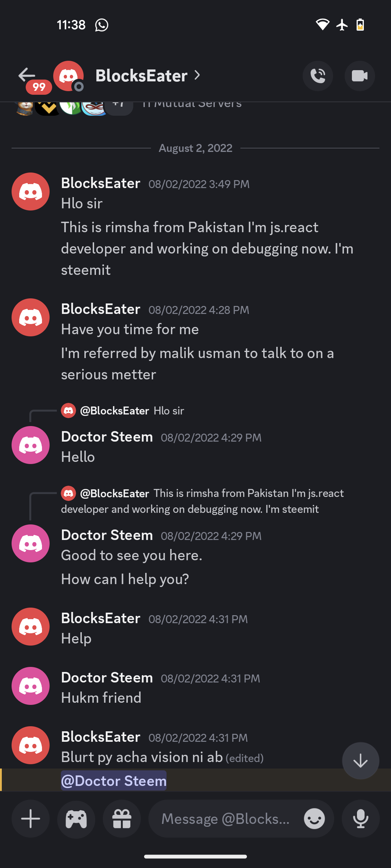Tap the BlocksEater username at 3:49 PM
Screen dimensions: 391x868
[101, 183]
